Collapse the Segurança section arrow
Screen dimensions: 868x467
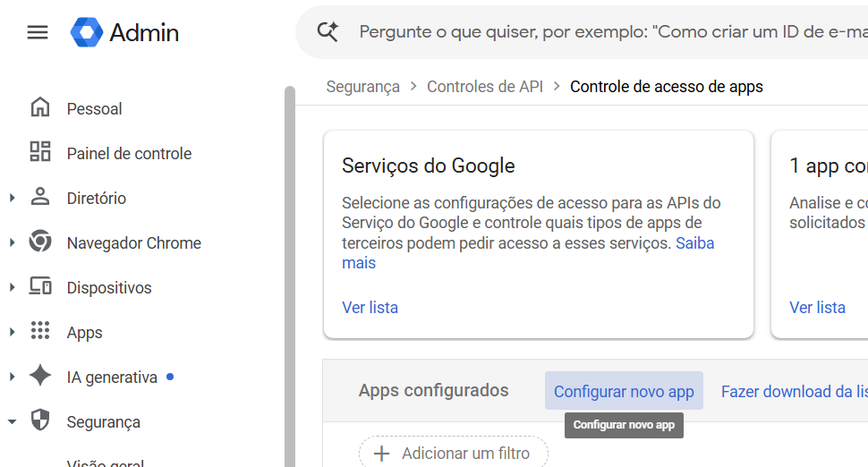(x=13, y=421)
